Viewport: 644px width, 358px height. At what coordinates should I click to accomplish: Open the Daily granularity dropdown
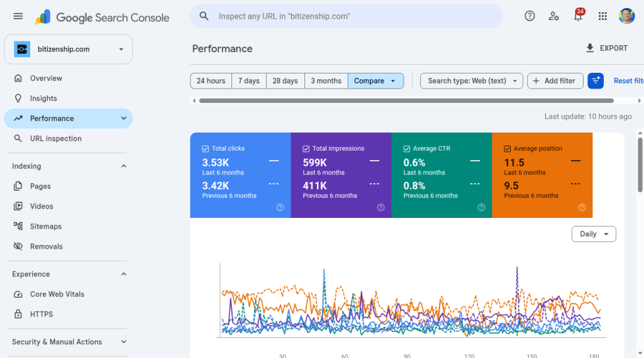594,234
